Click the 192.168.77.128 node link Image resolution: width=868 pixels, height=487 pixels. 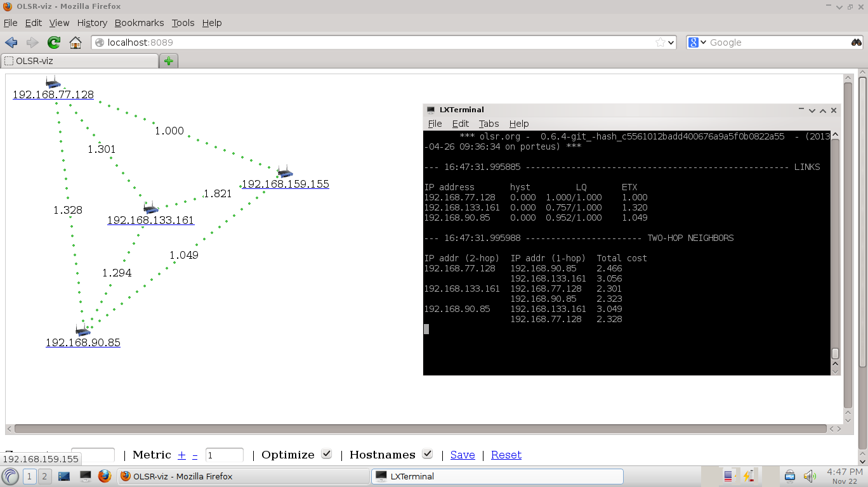pos(53,95)
